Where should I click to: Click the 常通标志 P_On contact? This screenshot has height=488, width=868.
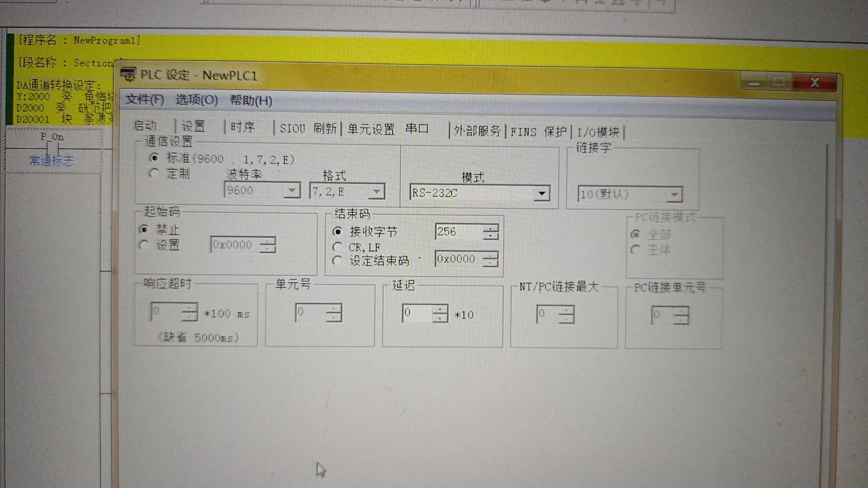pyautogui.click(x=53, y=148)
